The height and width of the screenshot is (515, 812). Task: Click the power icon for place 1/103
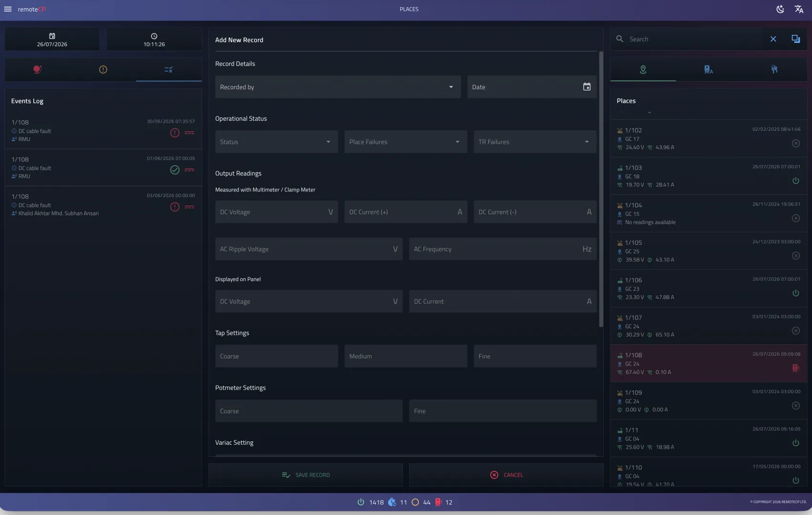(796, 181)
